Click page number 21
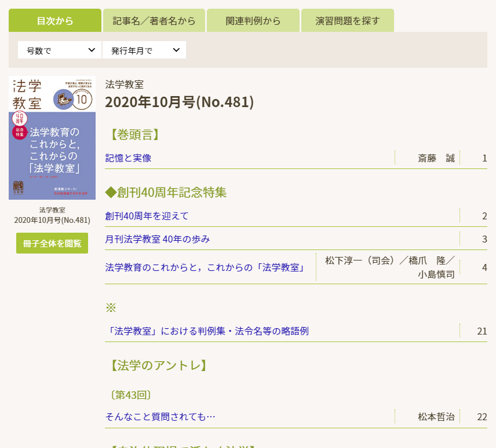The image size is (496, 448). pyautogui.click(x=482, y=331)
